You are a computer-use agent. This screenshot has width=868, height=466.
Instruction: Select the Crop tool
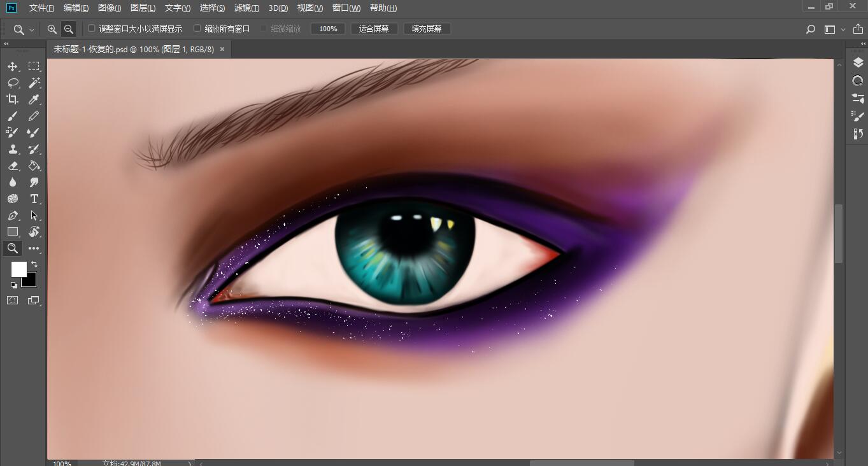[13, 99]
